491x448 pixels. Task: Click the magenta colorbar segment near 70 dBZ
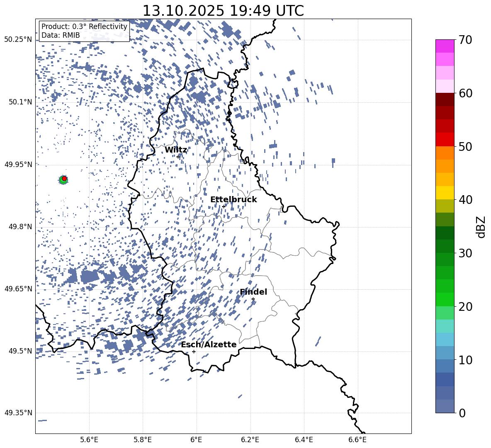[445, 46]
